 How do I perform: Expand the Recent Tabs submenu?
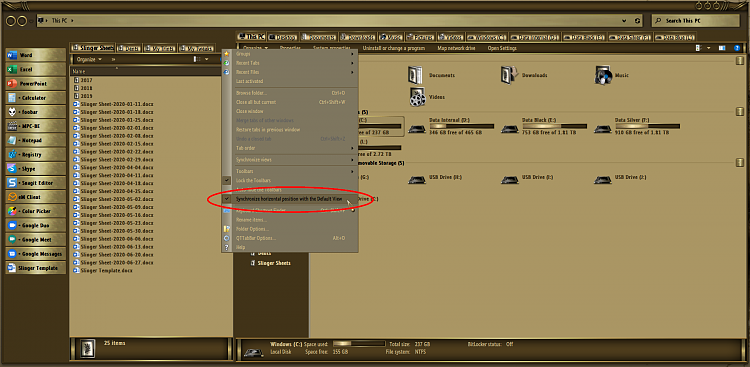290,63
